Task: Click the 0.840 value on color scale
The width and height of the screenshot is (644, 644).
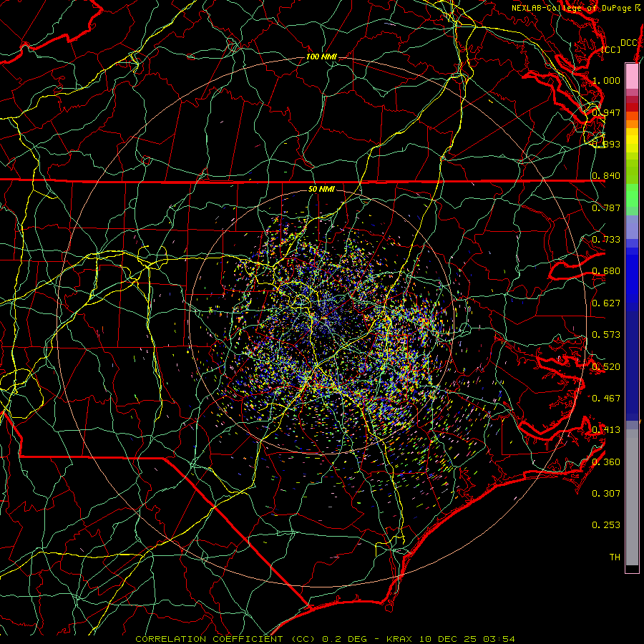Action: pyautogui.click(x=606, y=175)
